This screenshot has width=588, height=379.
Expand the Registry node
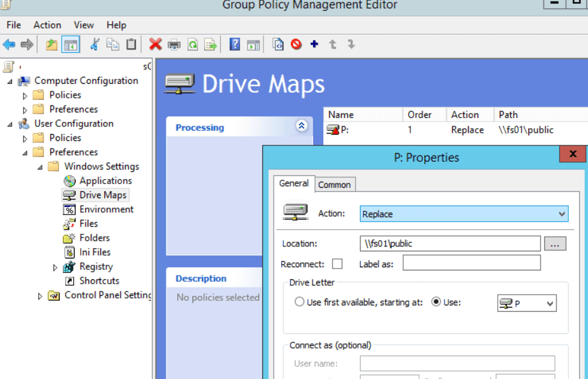point(55,267)
